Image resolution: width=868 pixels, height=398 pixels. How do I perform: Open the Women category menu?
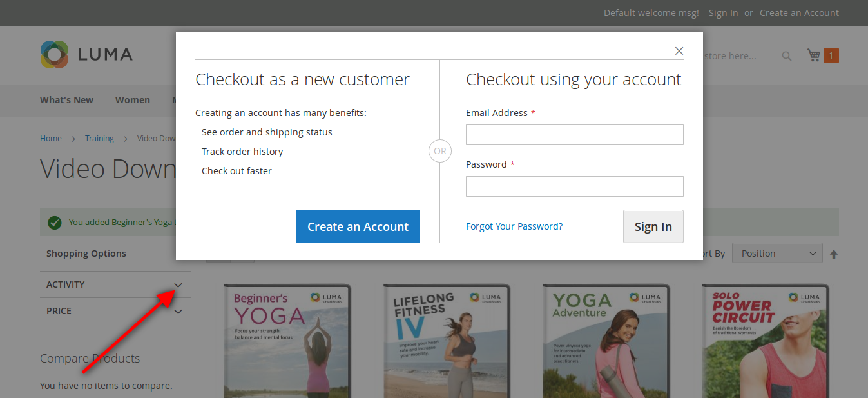tap(132, 100)
